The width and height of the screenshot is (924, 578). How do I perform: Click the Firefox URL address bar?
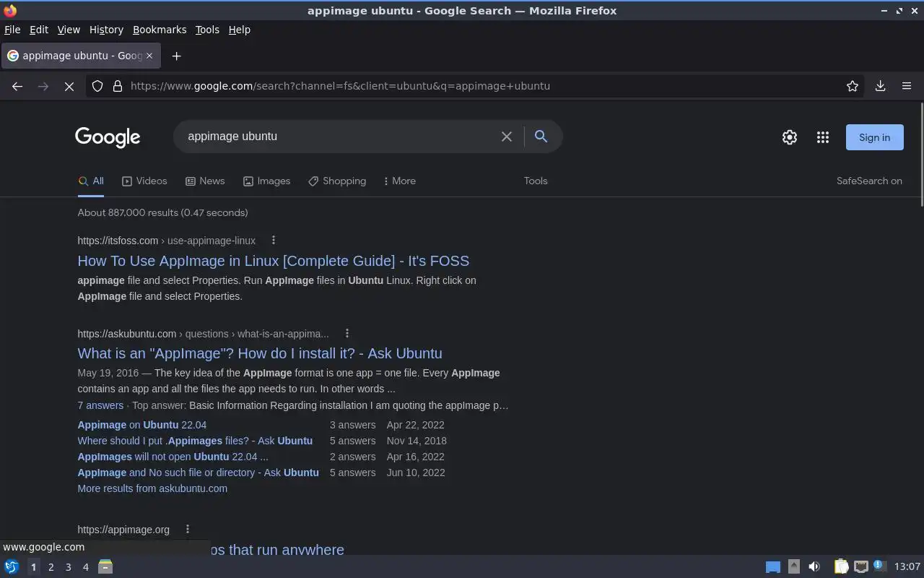(x=476, y=86)
